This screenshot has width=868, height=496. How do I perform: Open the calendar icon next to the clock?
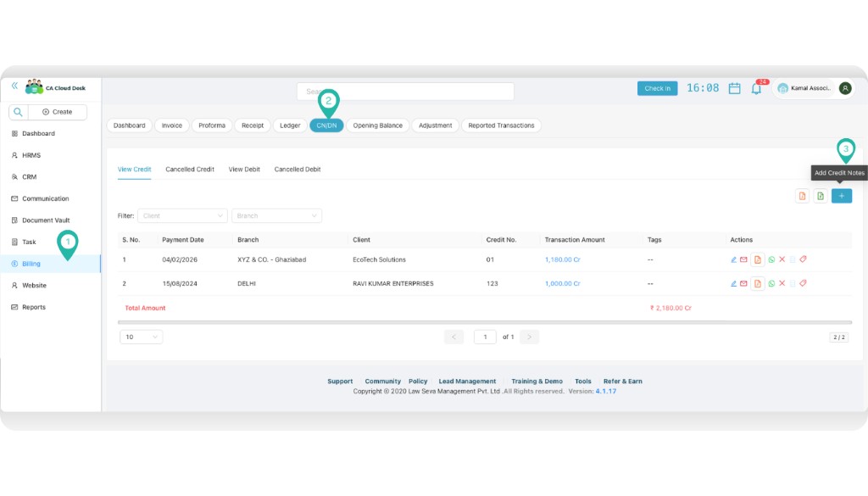click(734, 87)
